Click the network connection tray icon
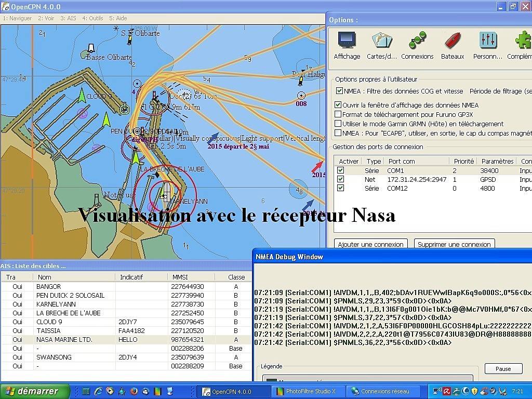The width and height of the screenshot is (532, 399). coord(437,391)
